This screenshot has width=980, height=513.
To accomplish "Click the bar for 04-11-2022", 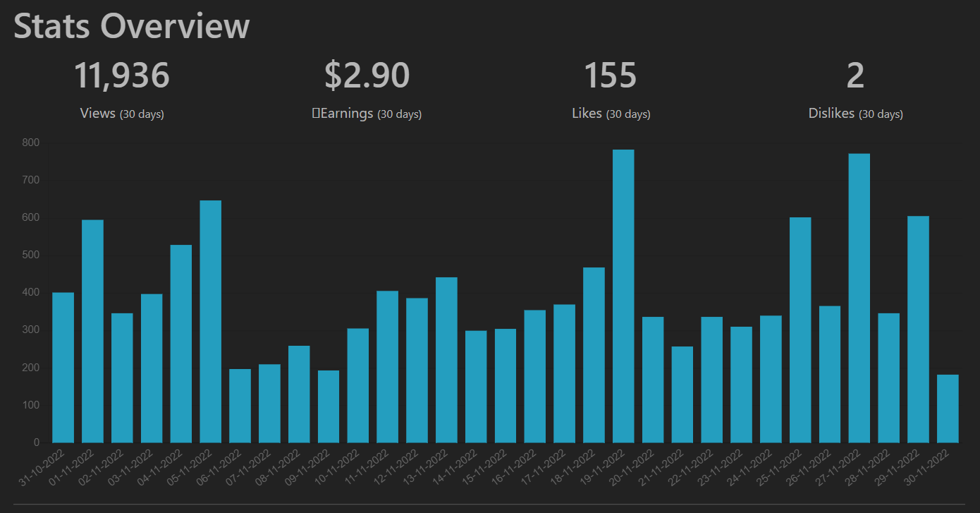I will click(x=181, y=344).
